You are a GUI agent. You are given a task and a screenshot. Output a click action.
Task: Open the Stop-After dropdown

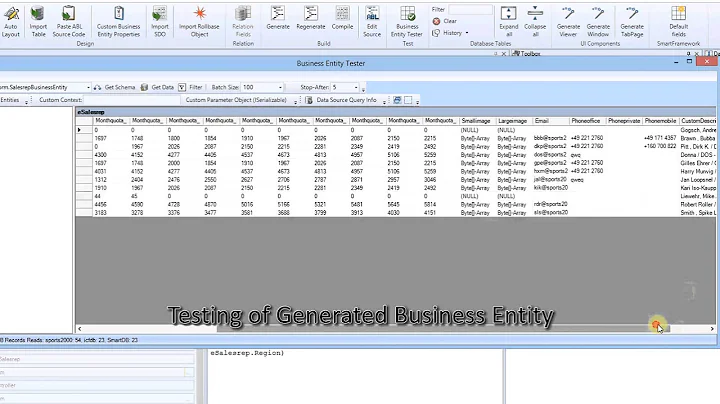pos(356,87)
